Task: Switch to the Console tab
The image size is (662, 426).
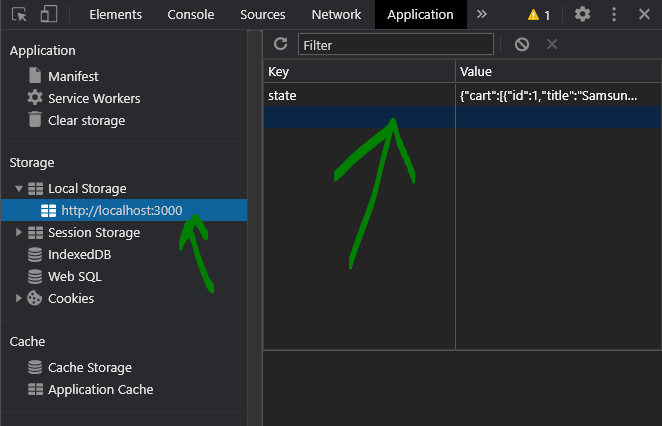Action: (190, 15)
